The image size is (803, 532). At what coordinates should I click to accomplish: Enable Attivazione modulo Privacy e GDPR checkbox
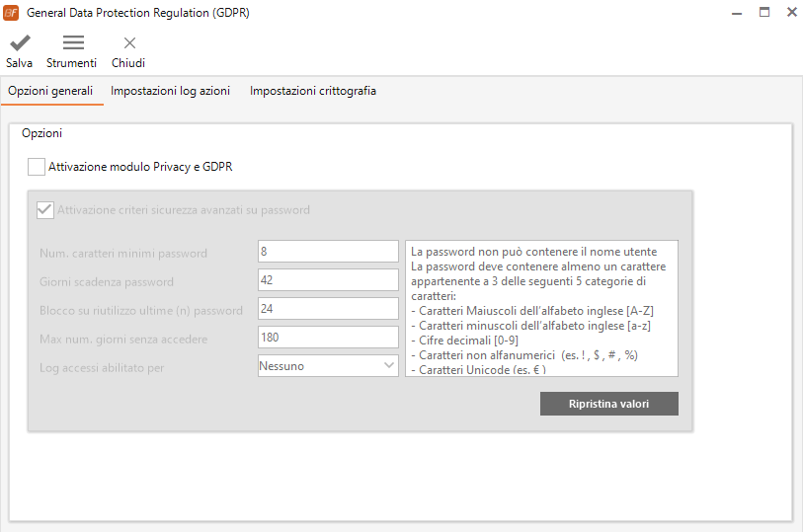[x=37, y=167]
